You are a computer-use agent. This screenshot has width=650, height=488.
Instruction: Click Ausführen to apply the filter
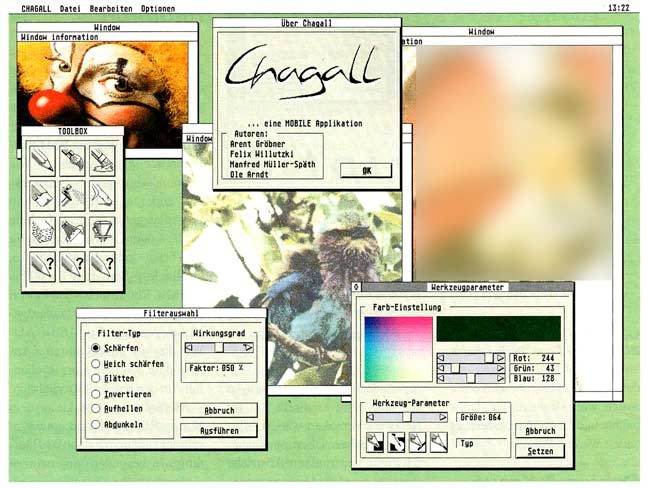[218, 430]
